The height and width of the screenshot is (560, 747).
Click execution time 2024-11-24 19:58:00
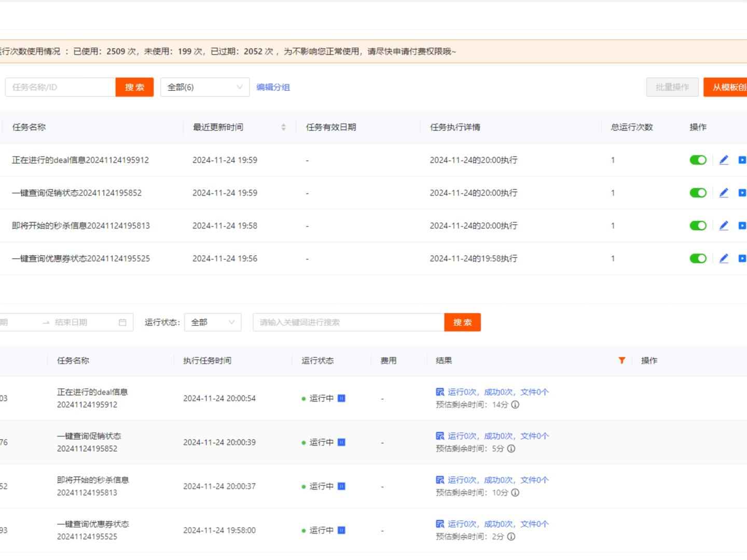click(219, 530)
